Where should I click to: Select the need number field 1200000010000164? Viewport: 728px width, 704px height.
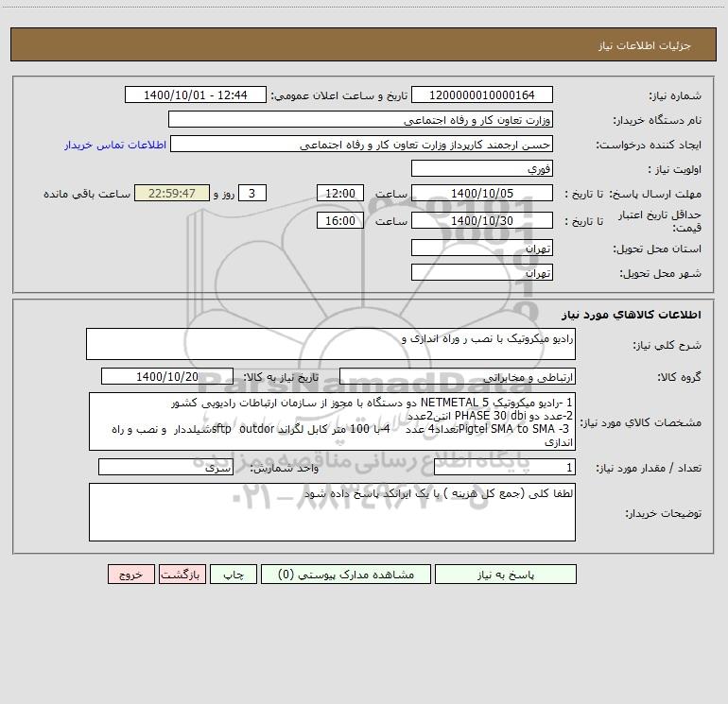(482, 94)
